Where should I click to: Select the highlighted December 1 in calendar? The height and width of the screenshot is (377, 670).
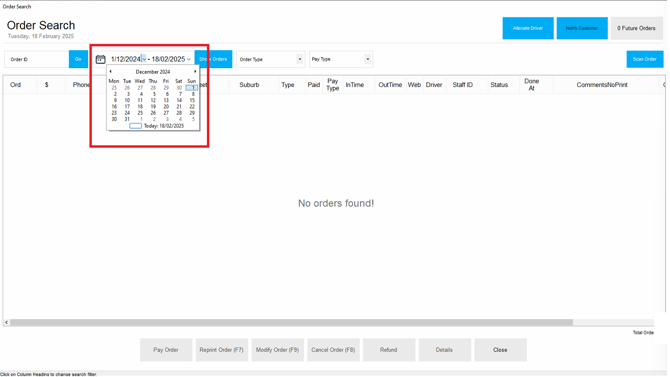click(192, 88)
